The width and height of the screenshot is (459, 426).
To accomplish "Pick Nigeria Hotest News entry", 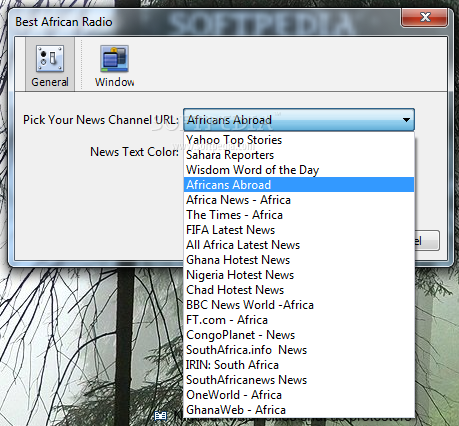I will coord(299,275).
